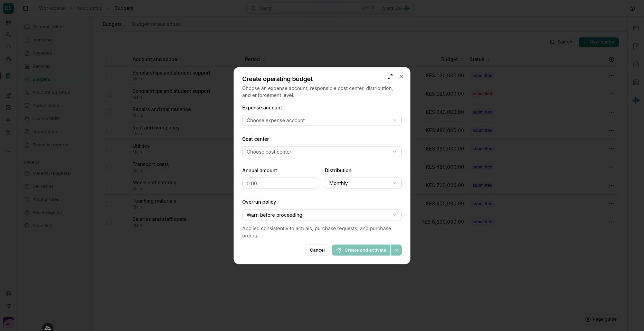Tick checkbox for Repairs and maintenance row
Viewport: 644px width, 331px height.
coord(109,112)
